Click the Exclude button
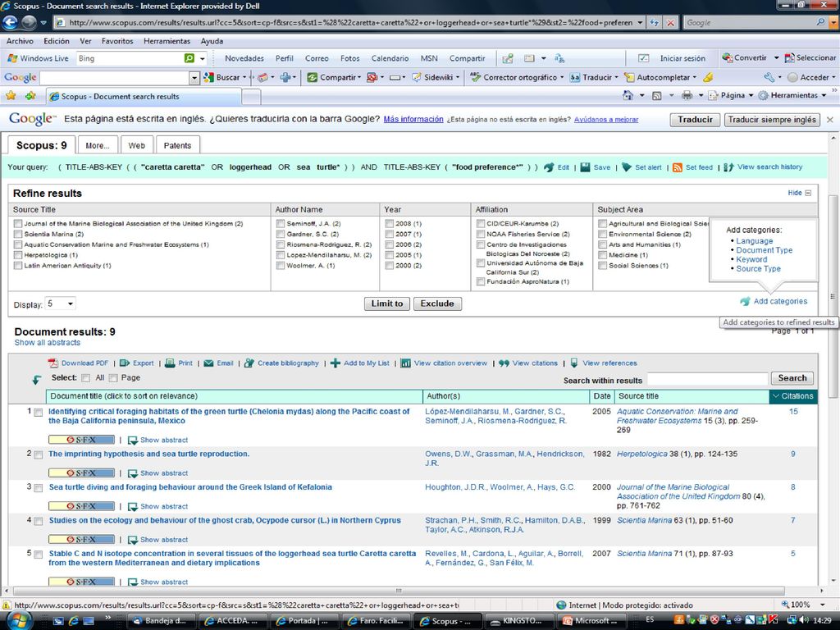Viewport: 840px width, 630px height. 437,304
